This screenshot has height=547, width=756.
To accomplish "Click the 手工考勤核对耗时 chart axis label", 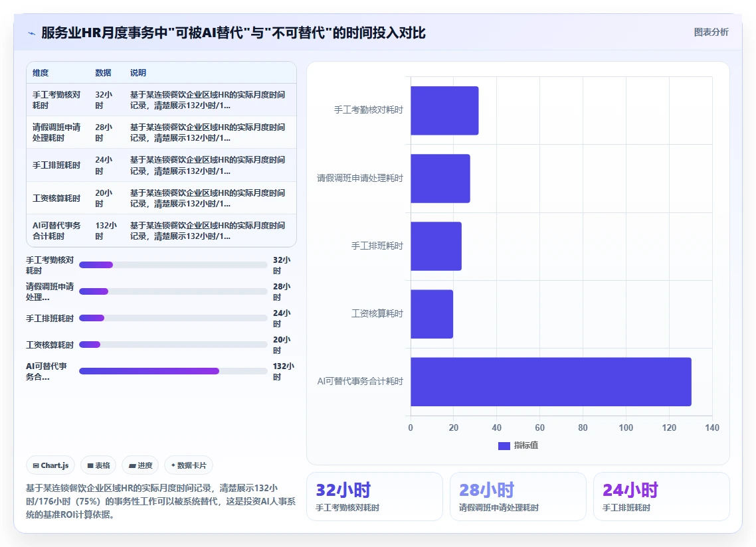I will [x=368, y=110].
